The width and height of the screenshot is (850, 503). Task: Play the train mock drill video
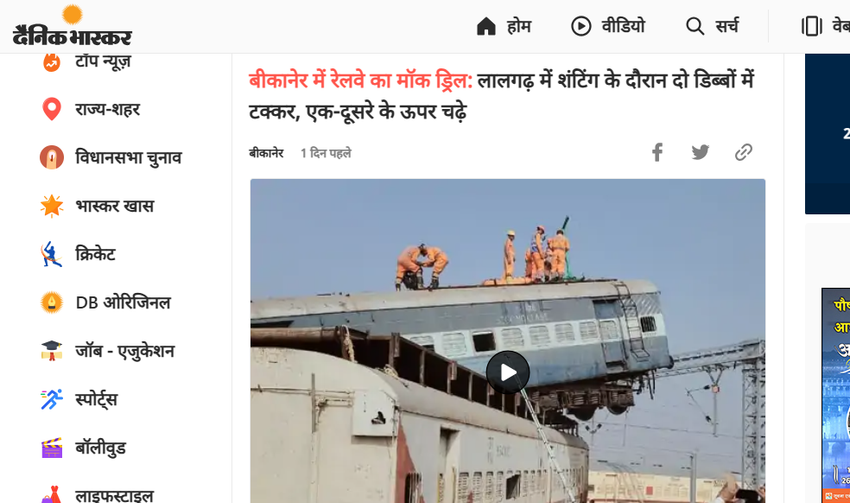tap(508, 372)
